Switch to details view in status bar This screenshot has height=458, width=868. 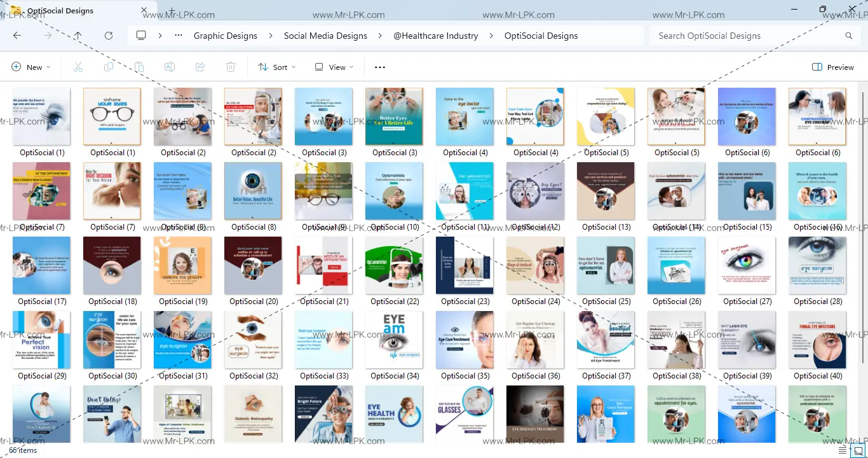843,450
